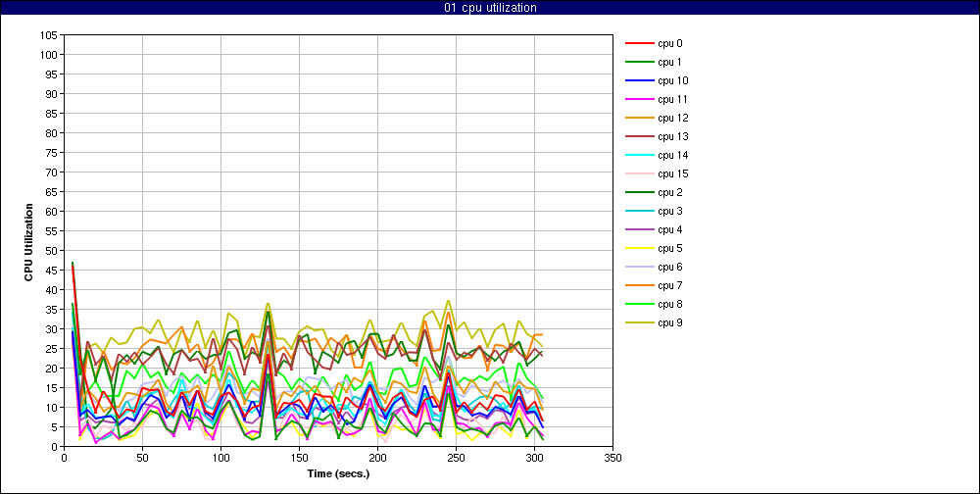Select the cpu 3 legend label
The image size is (980, 494).
[670, 212]
